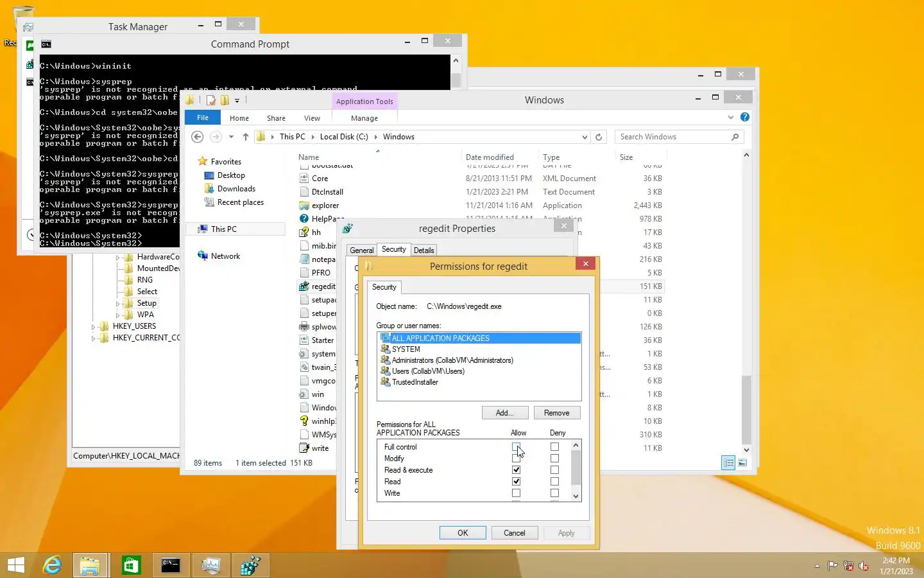This screenshot has height=578, width=924.
Task: Click the Explorer Back arrow
Action: (x=198, y=137)
